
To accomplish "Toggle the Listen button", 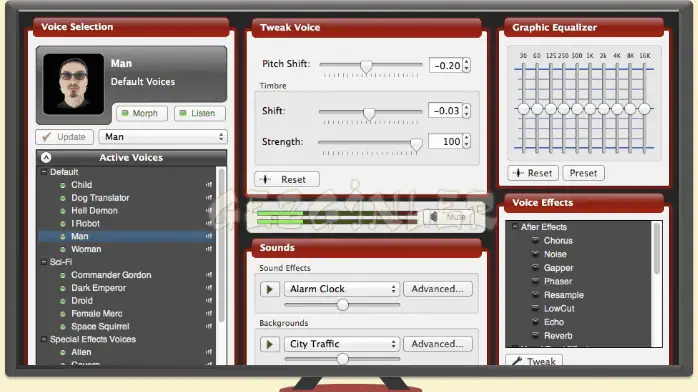I will [x=200, y=113].
